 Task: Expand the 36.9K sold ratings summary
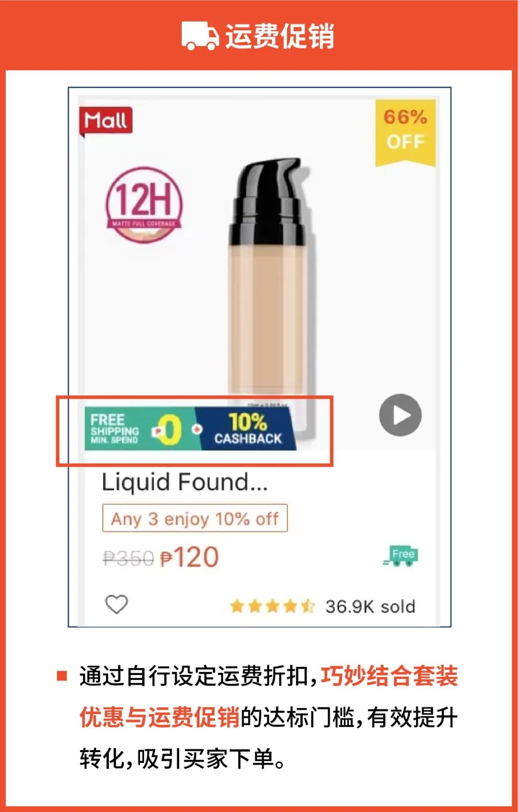pyautogui.click(x=369, y=605)
